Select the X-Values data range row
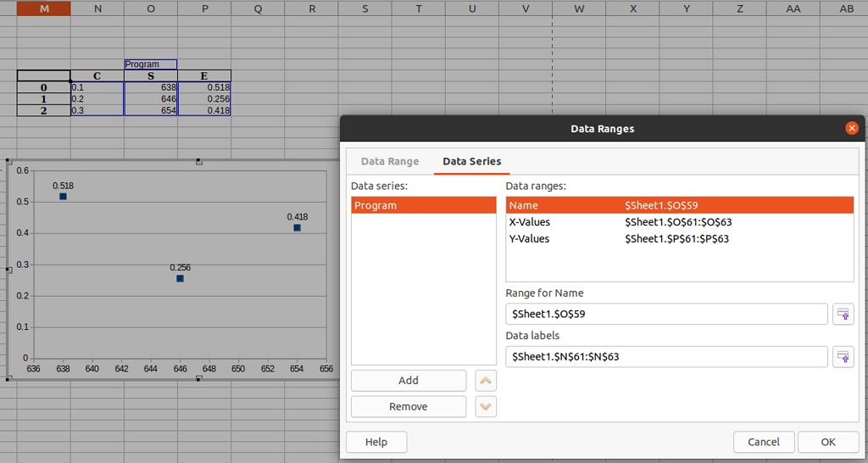This screenshot has width=868, height=463. [679, 222]
